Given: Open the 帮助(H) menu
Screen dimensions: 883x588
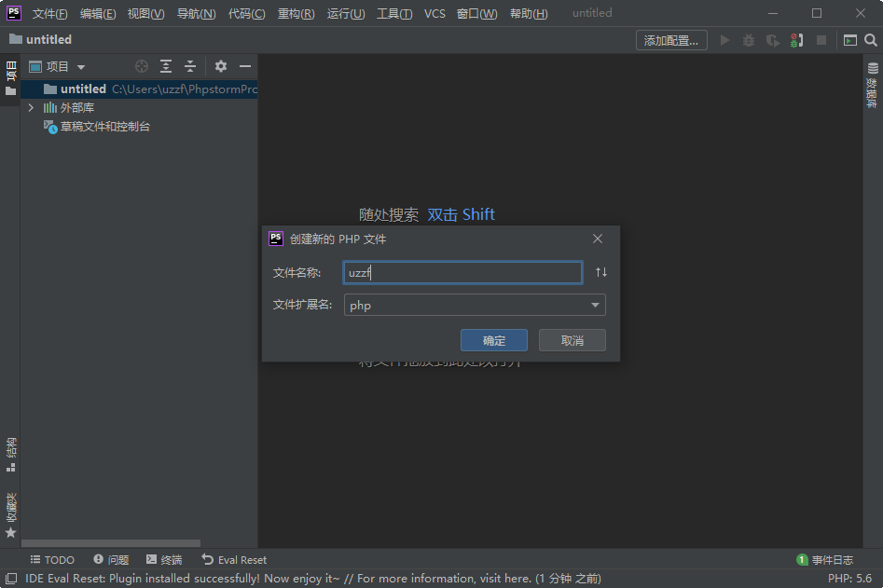Looking at the screenshot, I should (x=529, y=13).
